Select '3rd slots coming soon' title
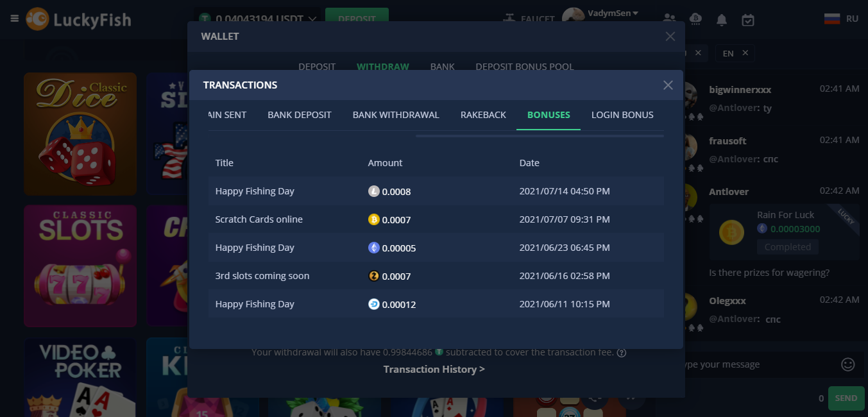This screenshot has width=868, height=417. coord(262,276)
